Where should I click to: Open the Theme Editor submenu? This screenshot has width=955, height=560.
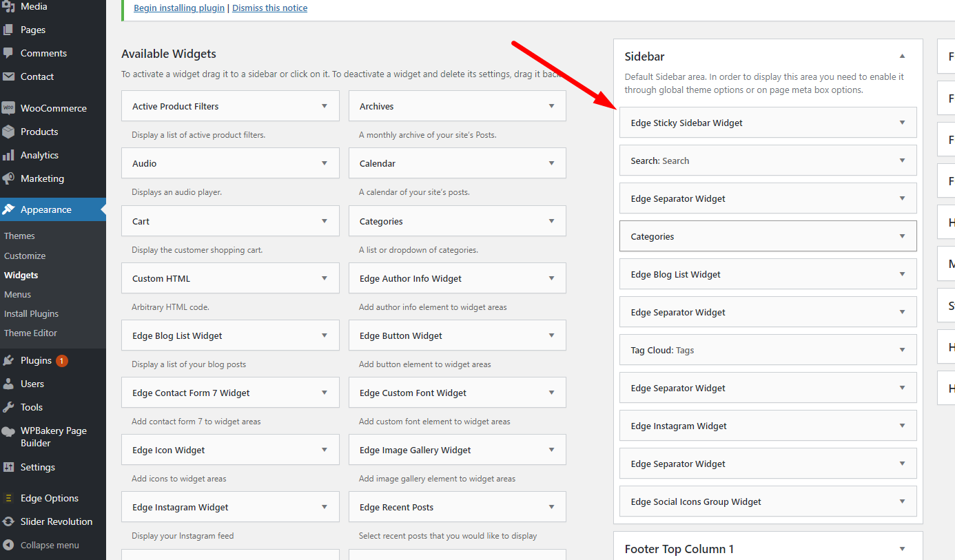pos(30,333)
